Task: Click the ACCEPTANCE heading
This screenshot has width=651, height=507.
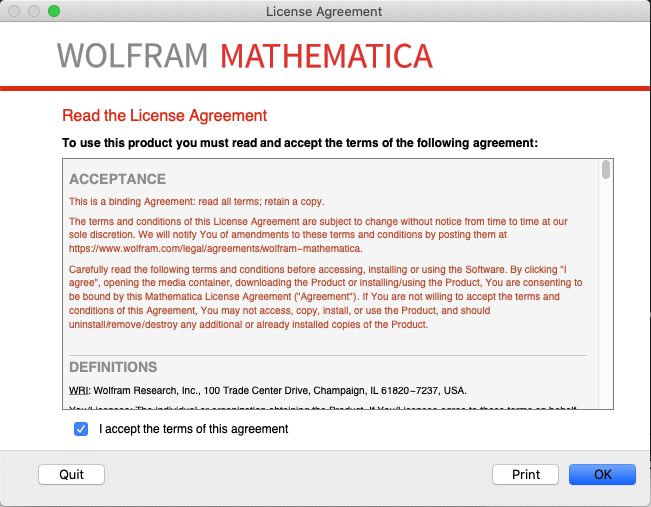Action: [117, 179]
